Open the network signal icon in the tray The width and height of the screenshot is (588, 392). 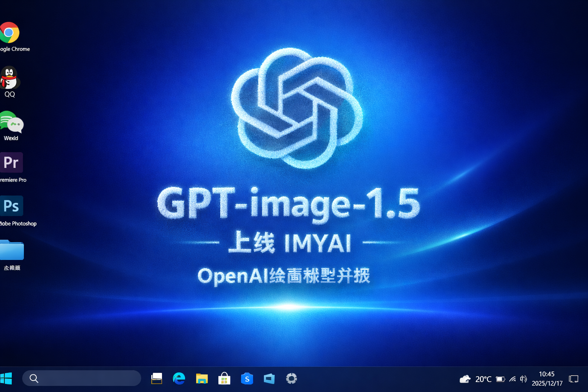(x=513, y=379)
